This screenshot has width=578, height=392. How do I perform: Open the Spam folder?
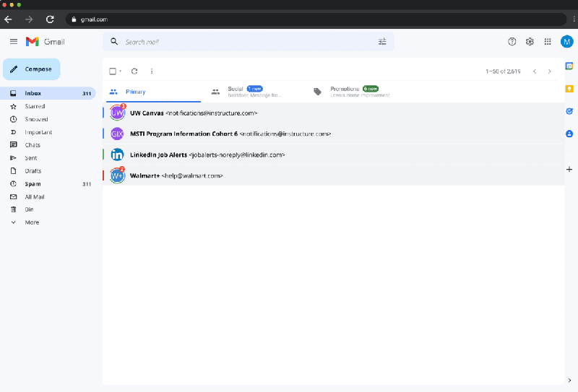(x=48, y=184)
